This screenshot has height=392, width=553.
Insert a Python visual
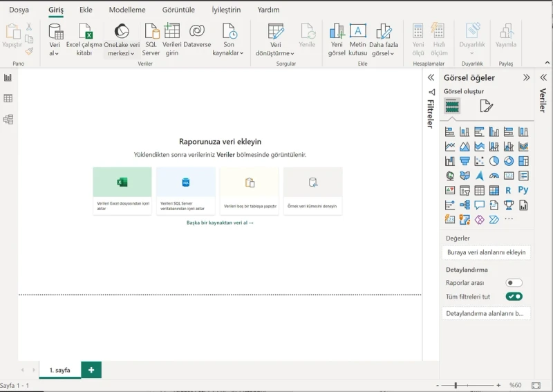click(x=523, y=190)
